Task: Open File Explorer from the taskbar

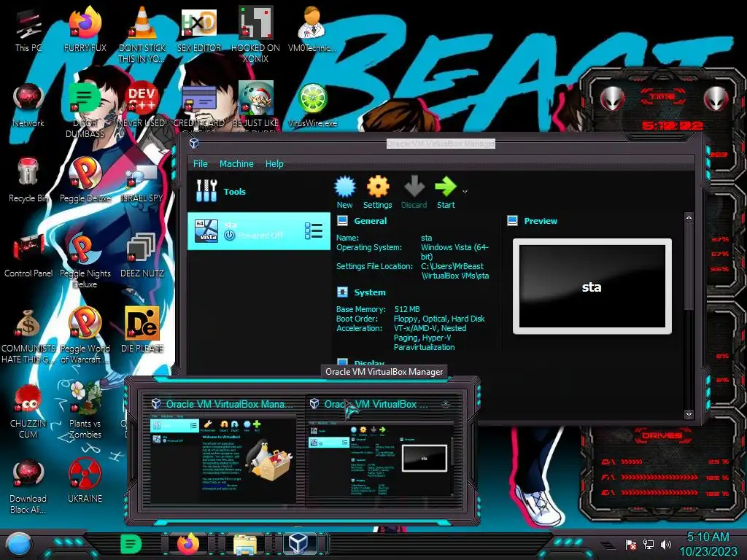Action: tap(245, 545)
